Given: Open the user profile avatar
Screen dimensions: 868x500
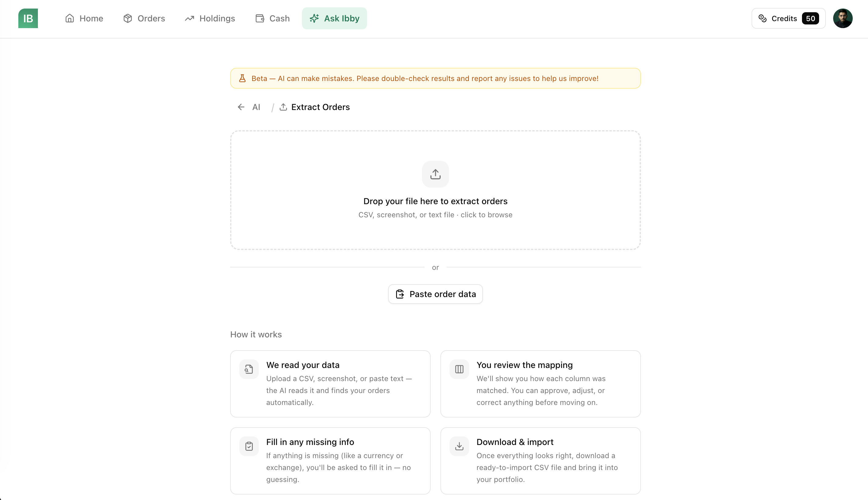Looking at the screenshot, I should click(843, 18).
